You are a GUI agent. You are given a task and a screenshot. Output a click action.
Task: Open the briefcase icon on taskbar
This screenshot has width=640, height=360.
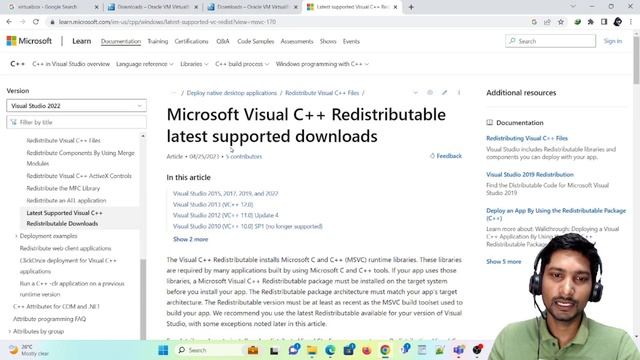click(253, 350)
